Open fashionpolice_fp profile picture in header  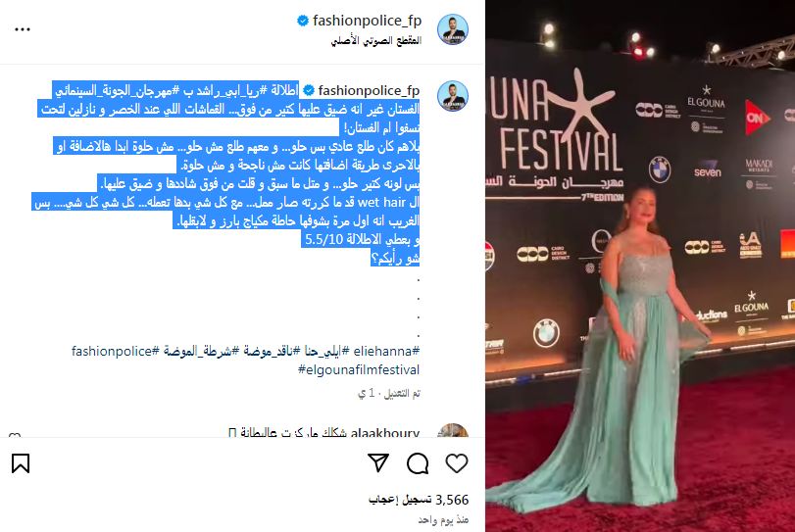pyautogui.click(x=453, y=29)
